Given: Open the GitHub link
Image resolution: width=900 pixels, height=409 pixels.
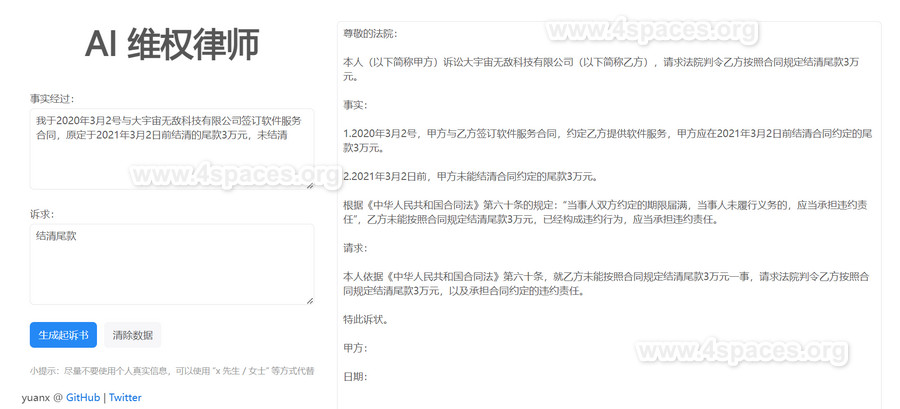Looking at the screenshot, I should 83,397.
